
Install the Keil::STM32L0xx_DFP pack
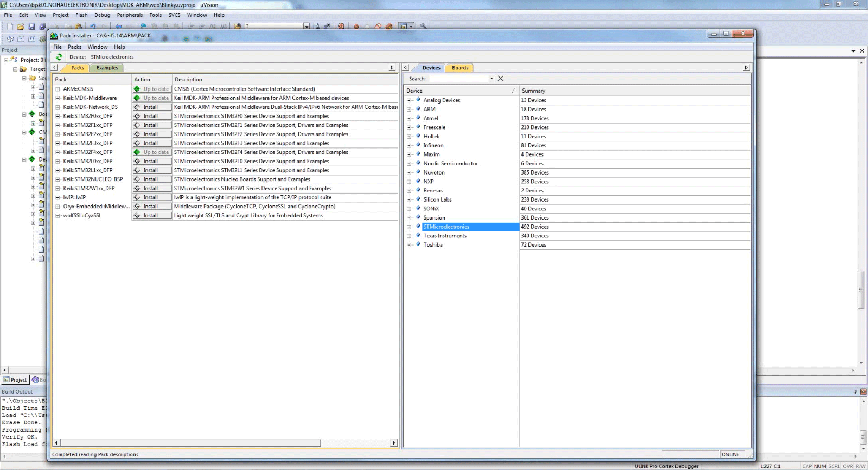(x=152, y=162)
